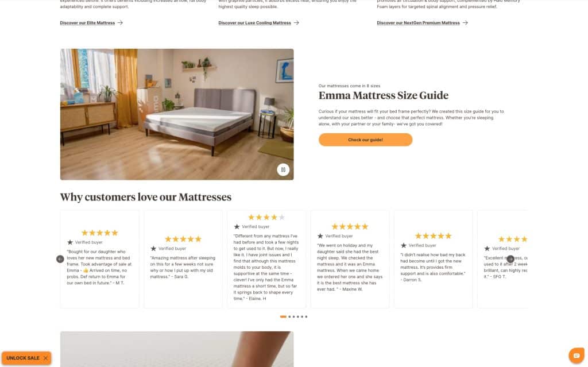Pause the bedroom video

pyautogui.click(x=283, y=169)
